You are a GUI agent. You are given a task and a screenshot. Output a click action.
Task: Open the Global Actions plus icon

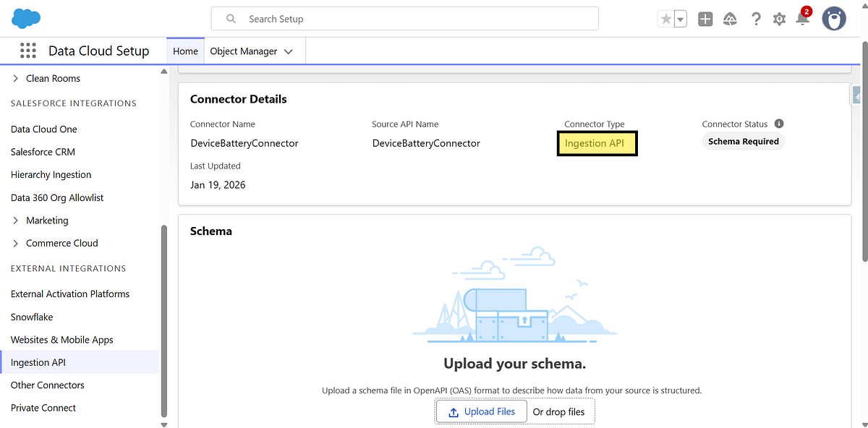pyautogui.click(x=705, y=20)
